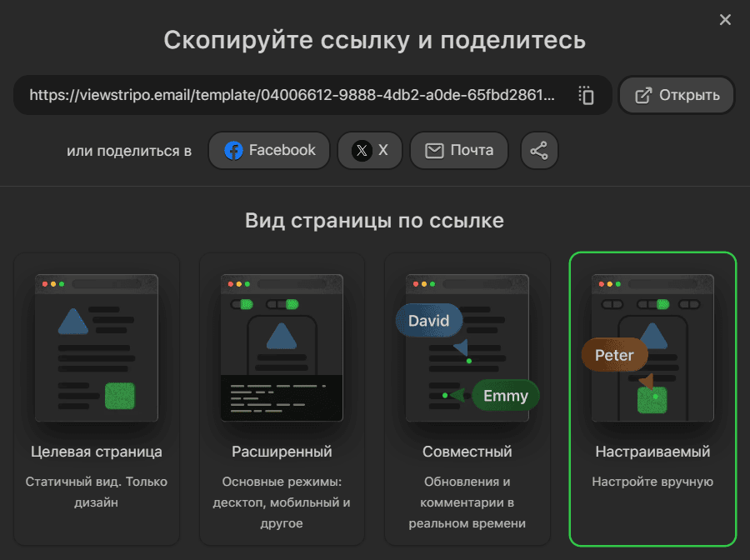
Task: Click the David name badge in Совместный preview
Action: click(428, 320)
